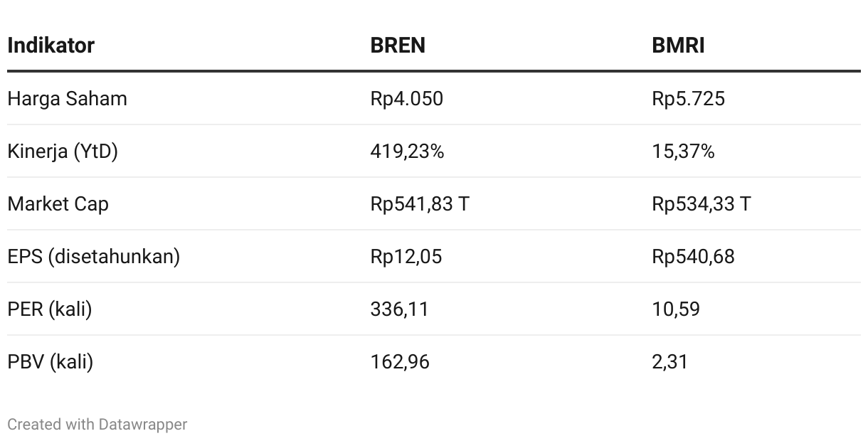This screenshot has height=441, width=868.
Task: Select the EPS (disetahunkan) row label
Action: [93, 256]
